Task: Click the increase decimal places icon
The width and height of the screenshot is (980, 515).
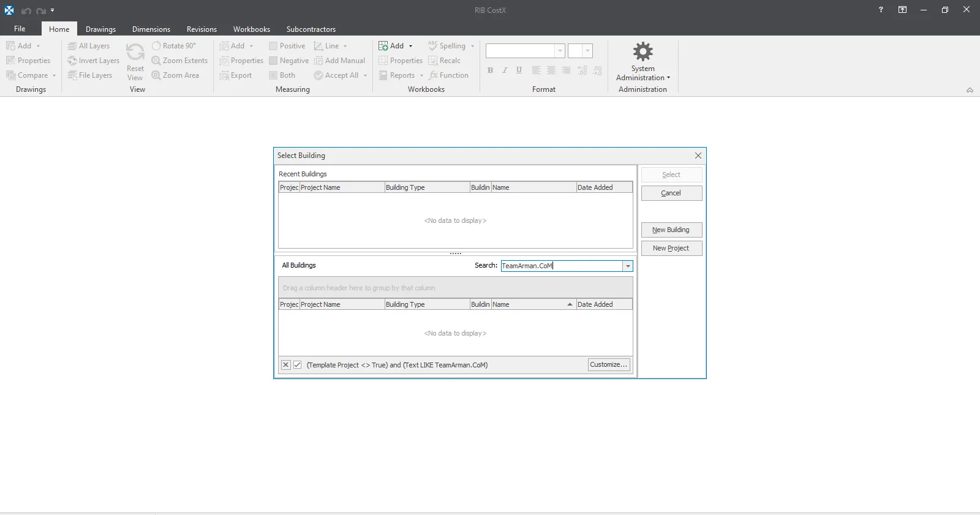Action: [582, 70]
